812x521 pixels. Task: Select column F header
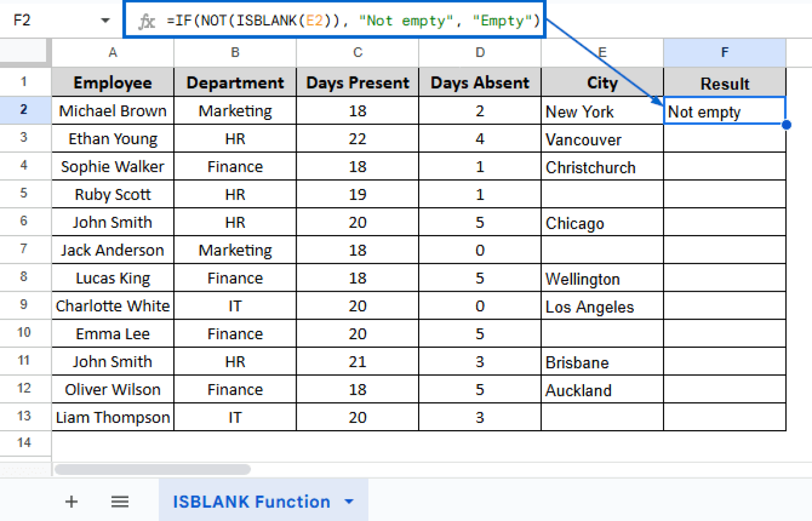tap(724, 52)
